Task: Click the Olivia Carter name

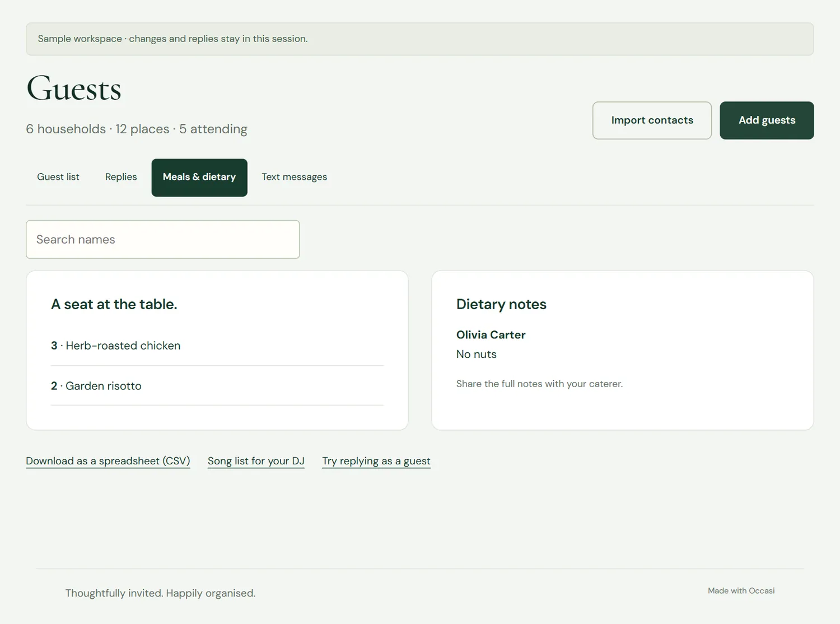Action: 491,335
